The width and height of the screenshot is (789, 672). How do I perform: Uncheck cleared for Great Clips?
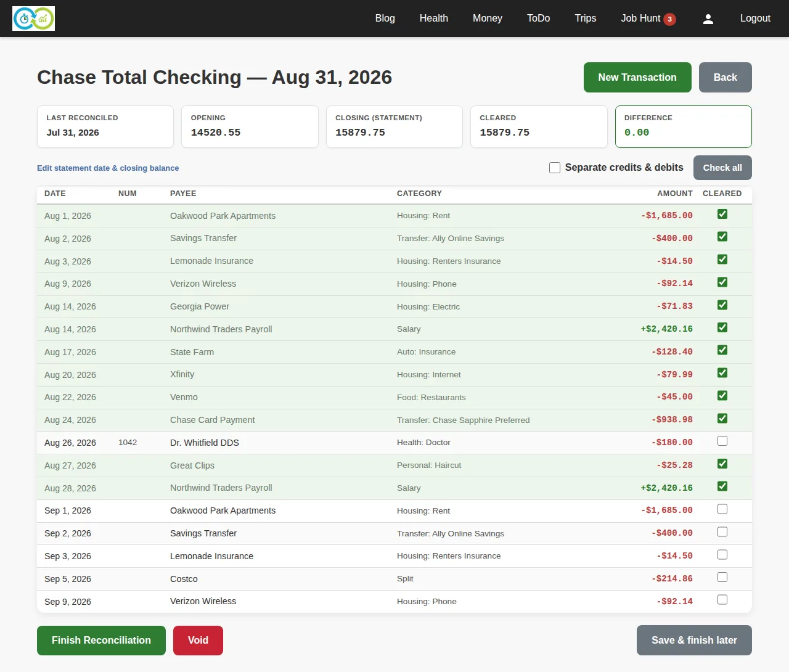coord(722,464)
